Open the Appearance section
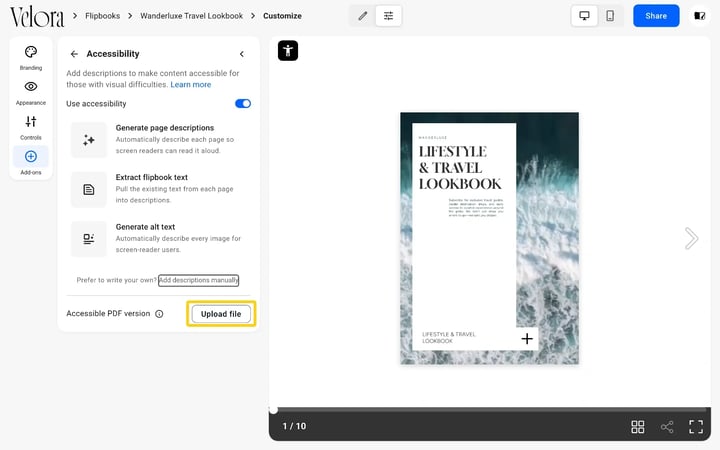Image resolution: width=720 pixels, height=450 pixels. (x=31, y=93)
